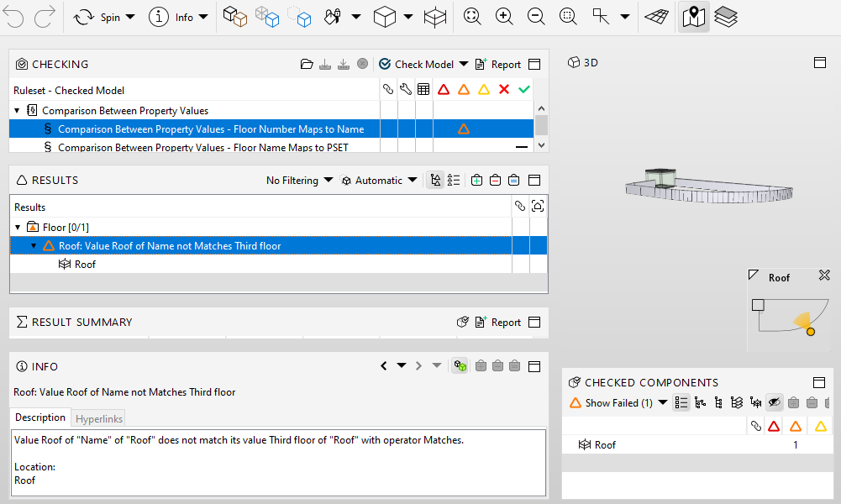The height and width of the screenshot is (504, 841).
Task: Open the cube view dropdown arrow
Action: point(408,17)
